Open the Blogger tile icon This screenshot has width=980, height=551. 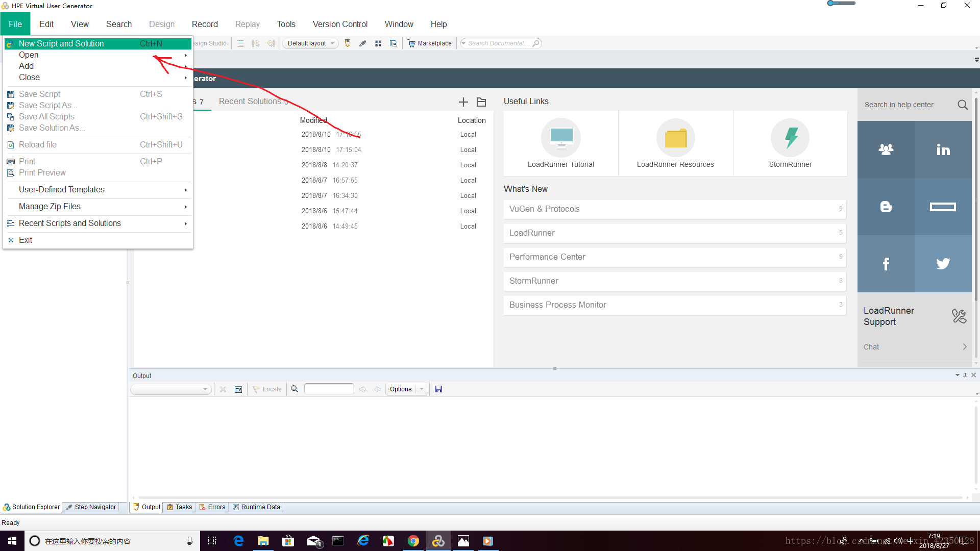[x=886, y=207]
